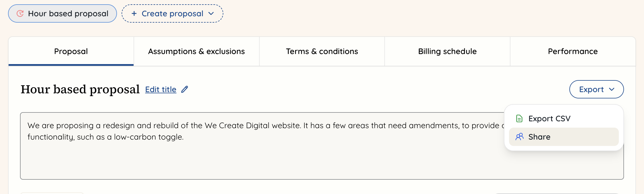Click the Hour based proposal heading
The height and width of the screenshot is (194, 644).
click(x=80, y=89)
